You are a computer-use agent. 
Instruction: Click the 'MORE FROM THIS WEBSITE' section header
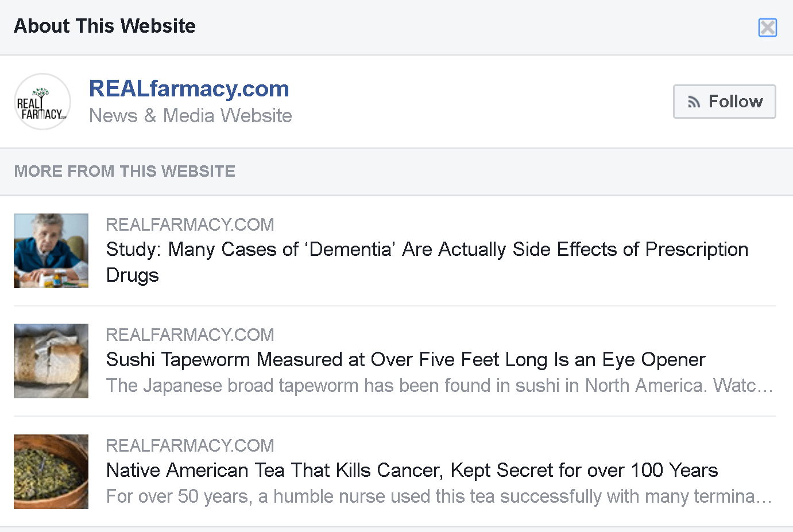[125, 172]
